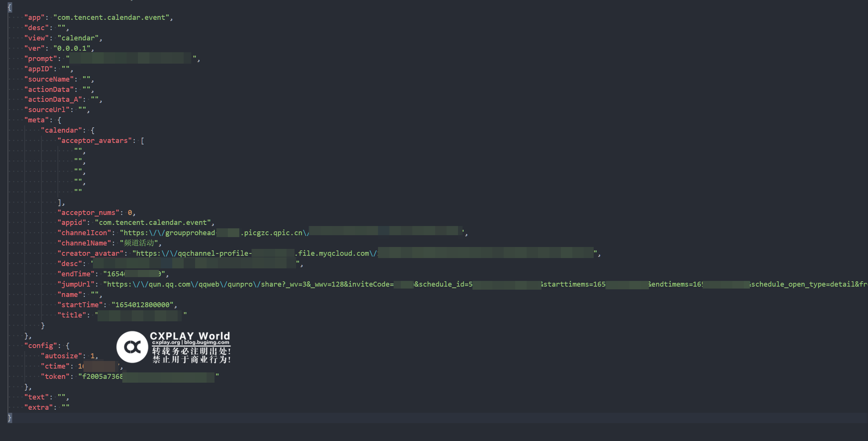Click the "calendar" value of the view key
Viewport: 868px width, 441px height.
point(78,38)
